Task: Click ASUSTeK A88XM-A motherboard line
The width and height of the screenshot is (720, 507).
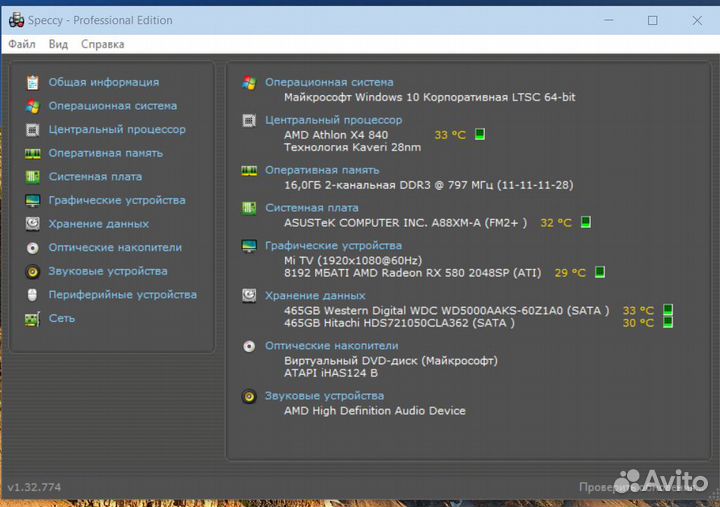Action: 405,223
